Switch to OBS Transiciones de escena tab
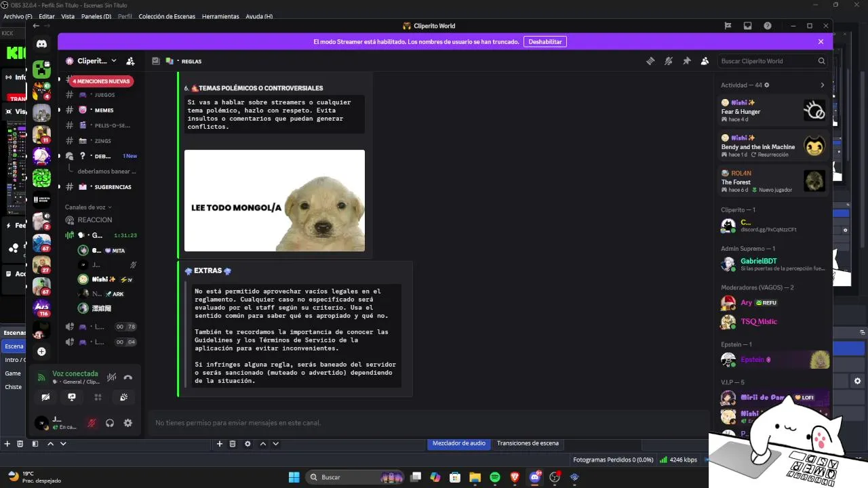 click(528, 443)
